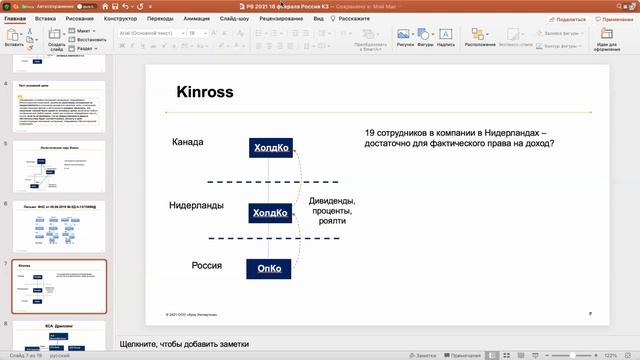640x360 pixels.
Task: Open the Раздел dropdown
Action: [84, 48]
